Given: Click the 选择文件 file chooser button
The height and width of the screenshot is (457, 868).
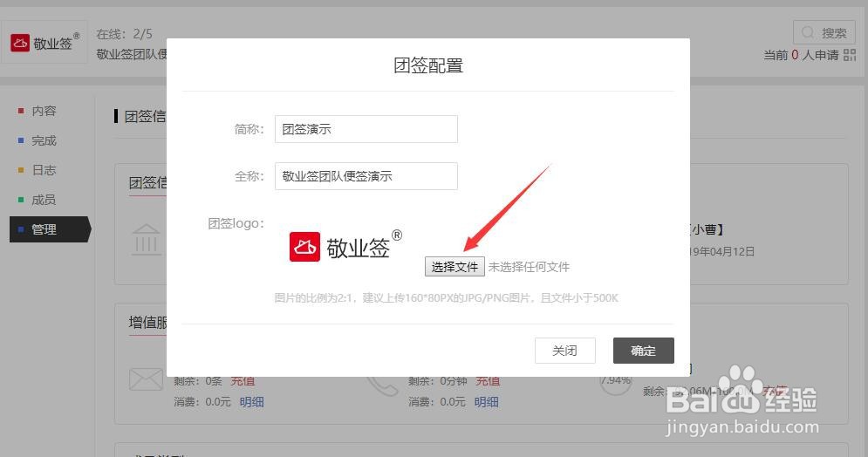Looking at the screenshot, I should [455, 267].
